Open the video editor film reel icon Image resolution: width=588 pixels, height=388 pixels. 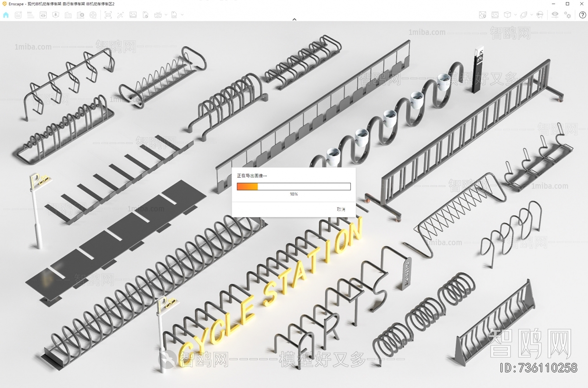(93, 15)
